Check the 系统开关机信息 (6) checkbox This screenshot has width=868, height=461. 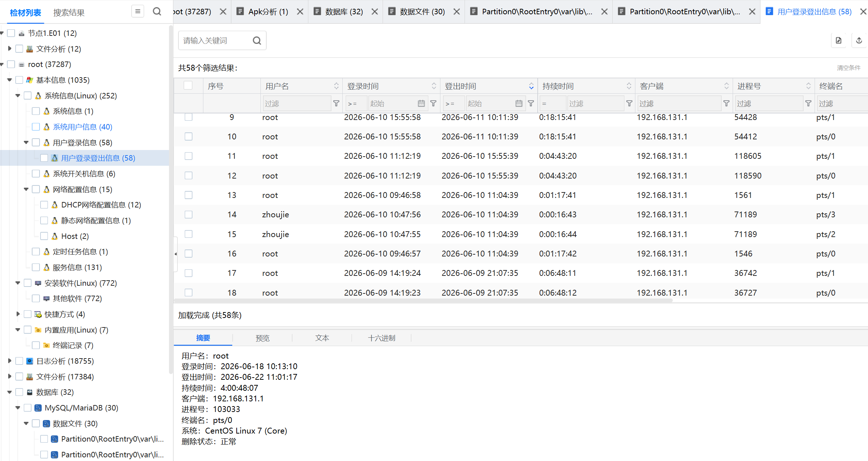tap(36, 174)
